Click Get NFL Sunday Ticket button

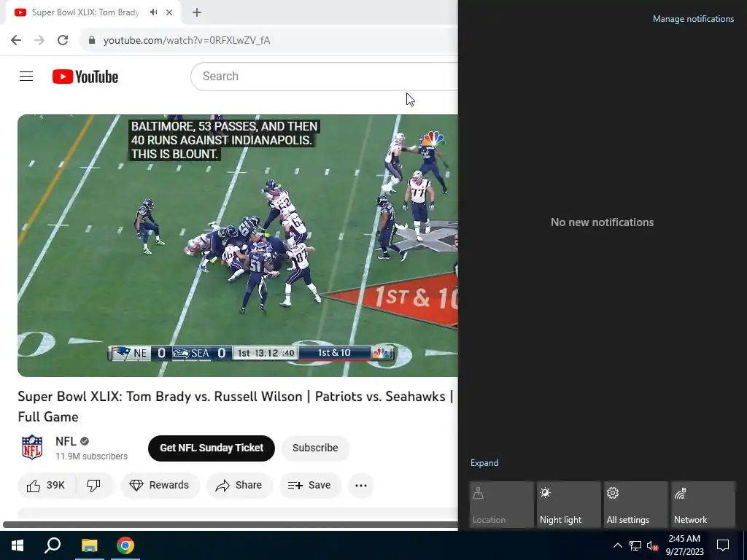(212, 448)
